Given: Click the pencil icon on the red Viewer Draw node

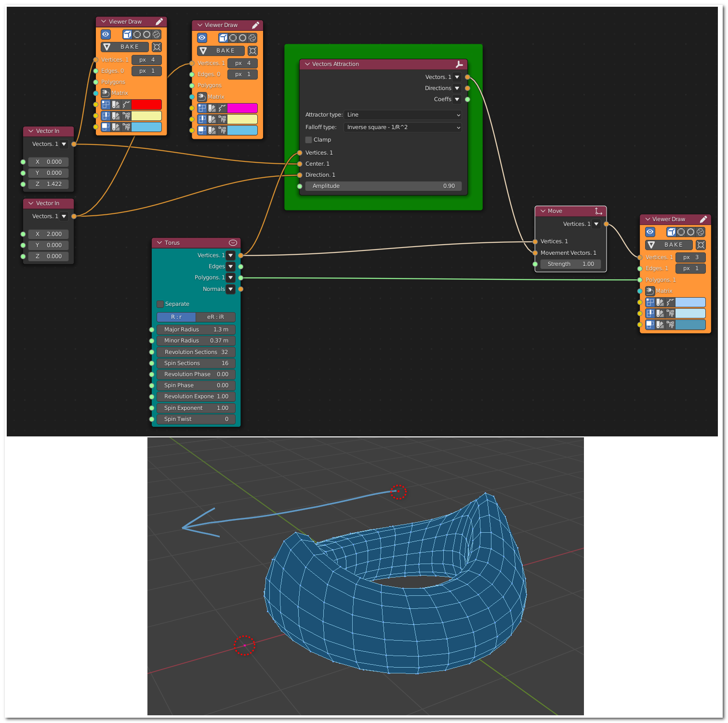Looking at the screenshot, I should pyautogui.click(x=159, y=22).
